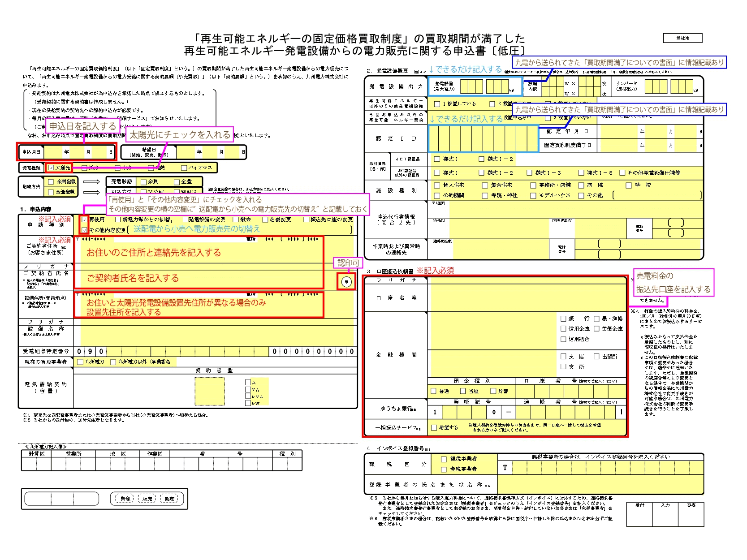
Task: Select the 個人住宅 facility type checkbox
Action: [437, 185]
